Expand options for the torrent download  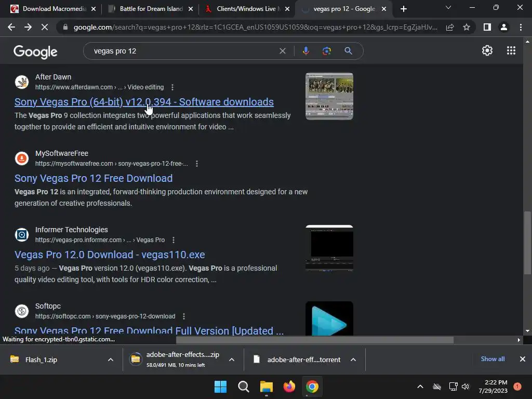click(353, 360)
